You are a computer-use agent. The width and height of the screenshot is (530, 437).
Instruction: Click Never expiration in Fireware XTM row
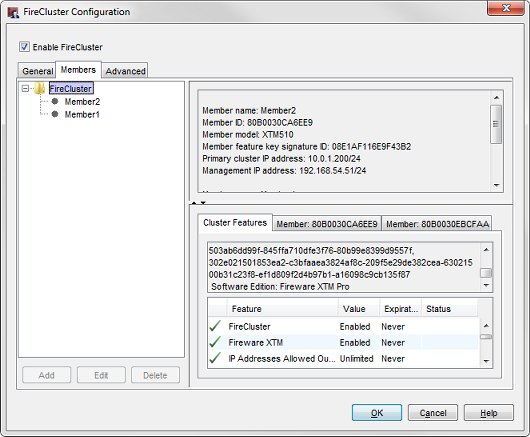pos(393,342)
